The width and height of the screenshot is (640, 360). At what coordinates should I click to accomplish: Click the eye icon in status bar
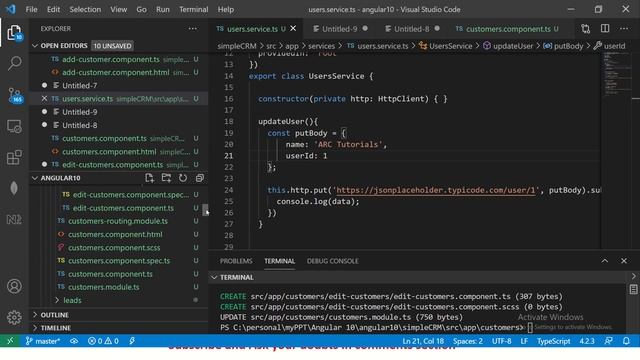[74, 341]
